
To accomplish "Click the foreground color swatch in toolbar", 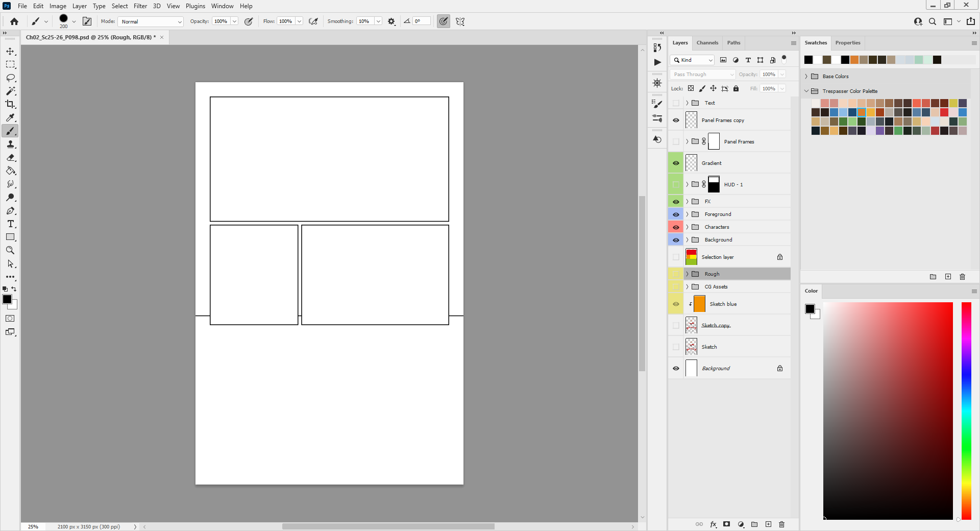I will [7, 300].
